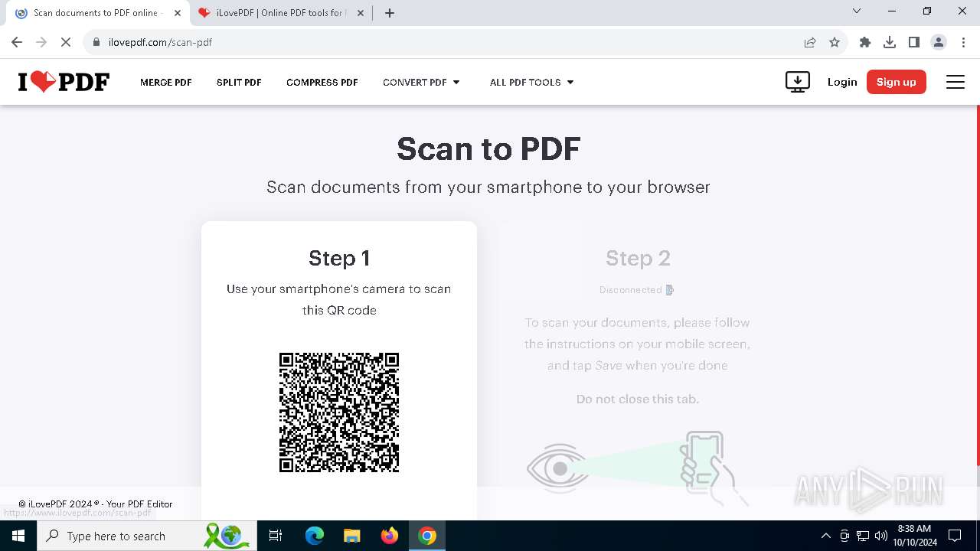Expand the All PDF Tools dropdown
The height and width of the screenshot is (551, 980).
tap(531, 82)
